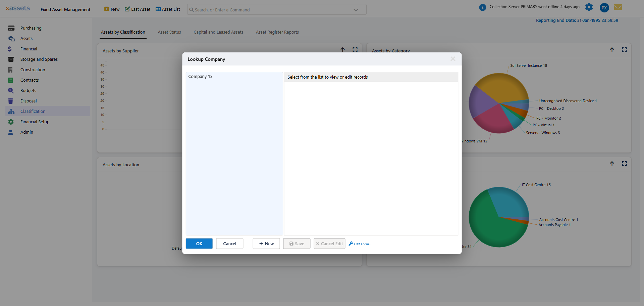Expand the Assets by Supplier chart

(355, 49)
